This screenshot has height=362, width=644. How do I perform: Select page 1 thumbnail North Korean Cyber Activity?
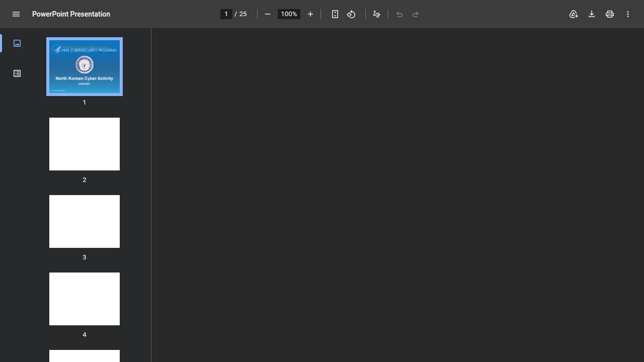coord(85,66)
